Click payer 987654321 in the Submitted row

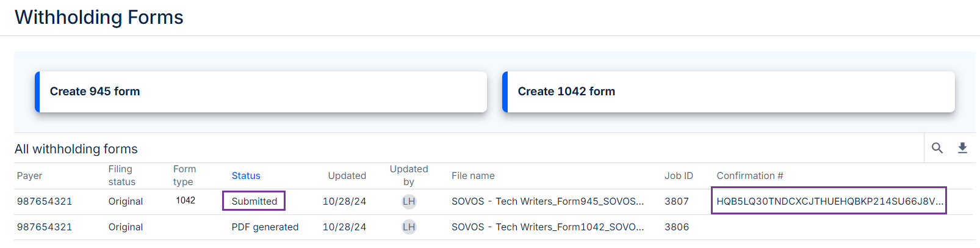45,202
